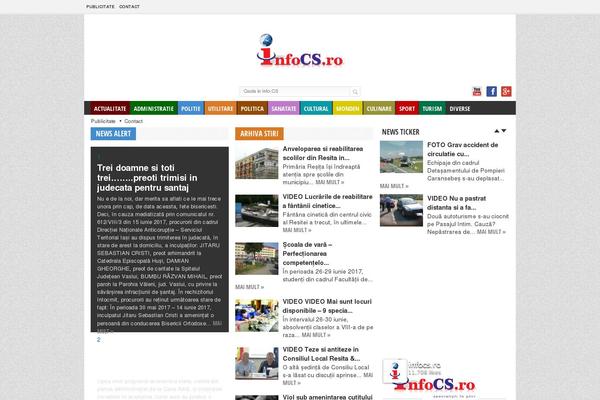
Task: Open article 'VIDEO VIDEO Mai sunt locuri disponibile'
Action: [327, 306]
